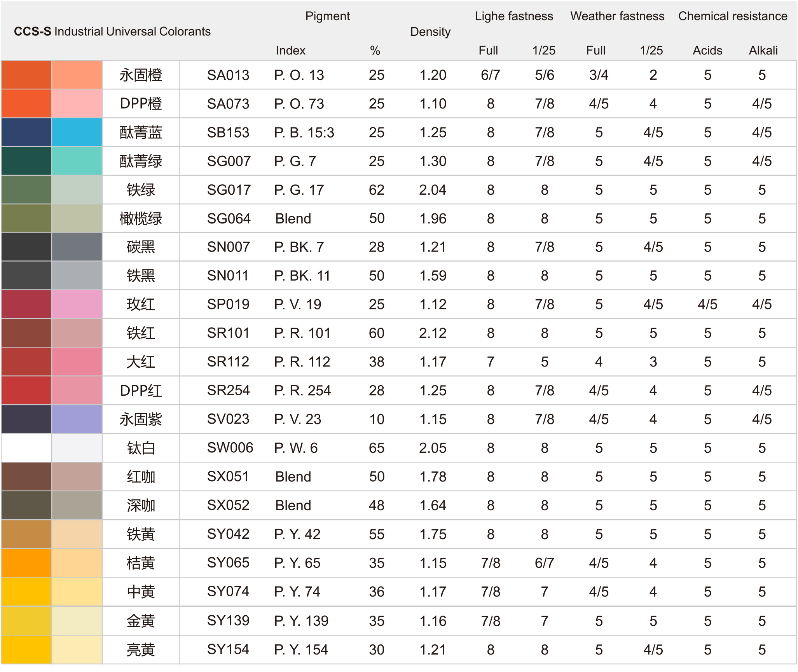The height and width of the screenshot is (672, 798).
Task: Click the 'Index' subheader
Action: [291, 50]
